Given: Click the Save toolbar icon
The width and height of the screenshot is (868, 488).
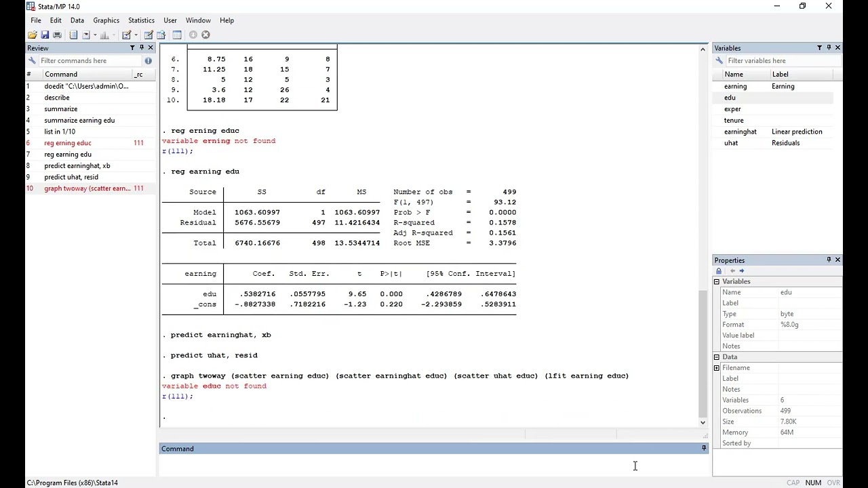Looking at the screenshot, I should coord(45,35).
